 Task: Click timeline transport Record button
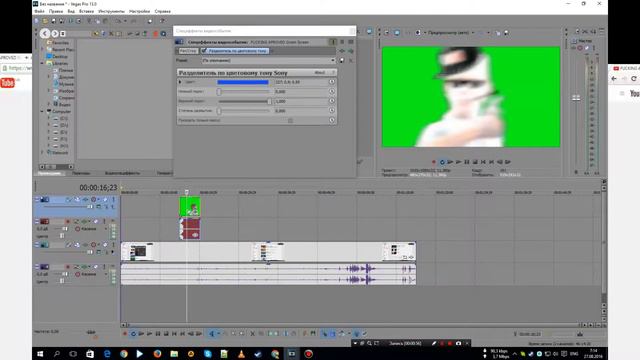(x=125, y=334)
